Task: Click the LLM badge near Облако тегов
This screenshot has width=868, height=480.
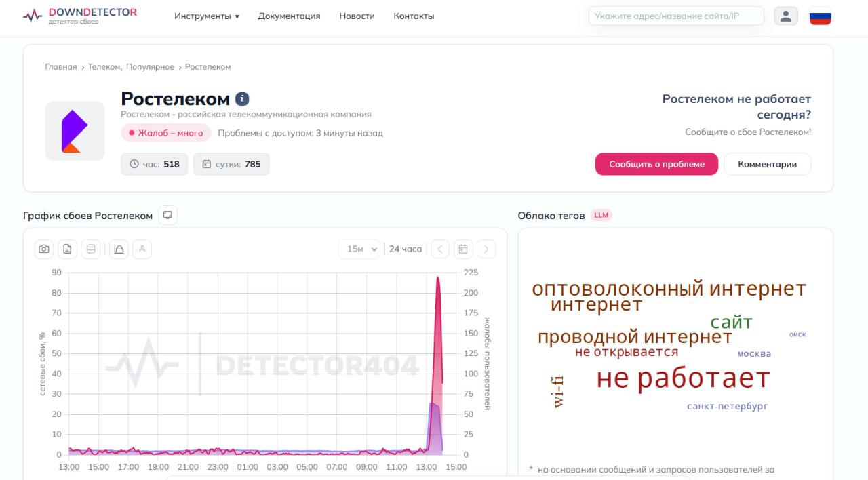Action: point(601,215)
